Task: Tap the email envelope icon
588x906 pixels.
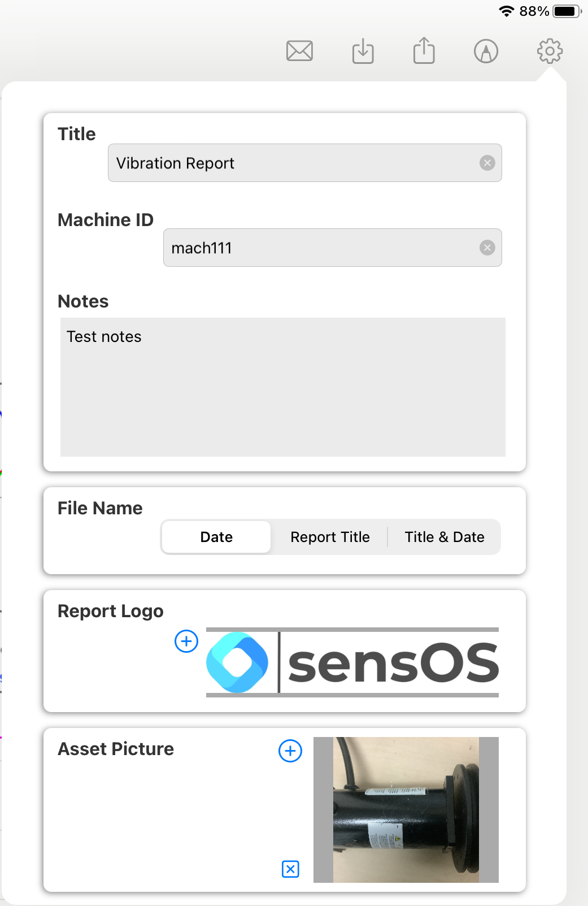Action: coord(299,51)
